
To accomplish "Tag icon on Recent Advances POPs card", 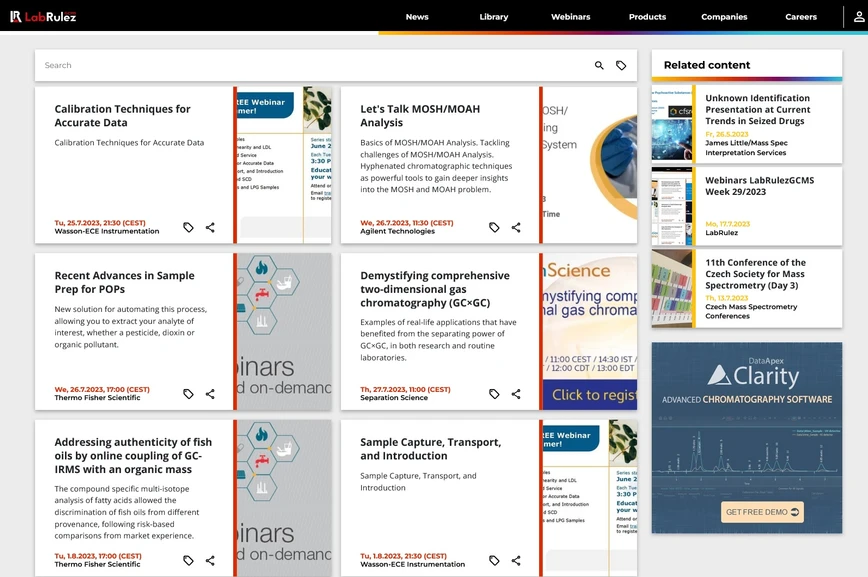I will (x=188, y=394).
